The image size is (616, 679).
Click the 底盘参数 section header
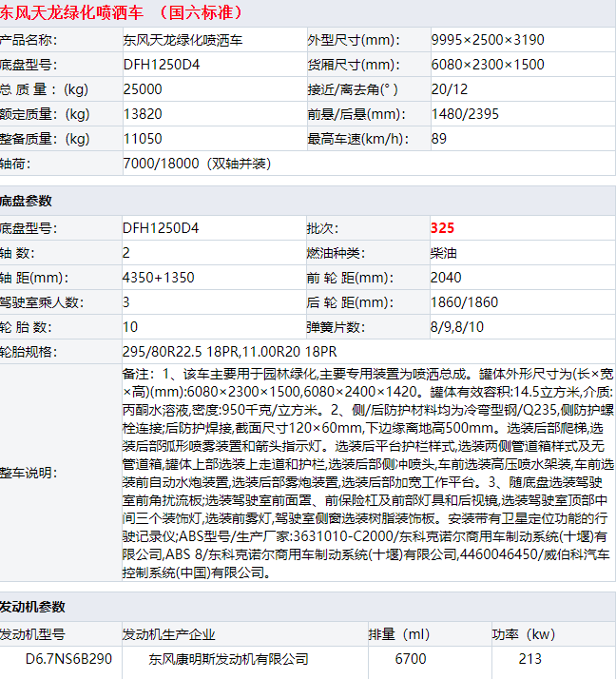pos(27,202)
